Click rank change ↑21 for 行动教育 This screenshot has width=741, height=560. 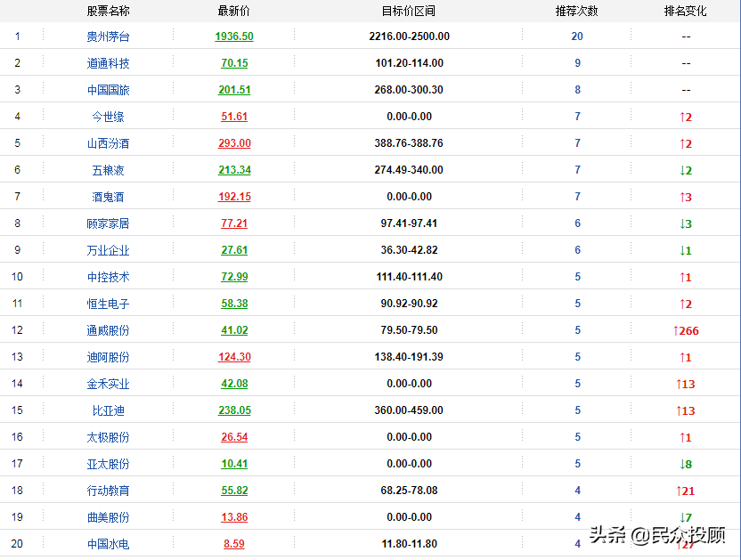[x=686, y=491]
